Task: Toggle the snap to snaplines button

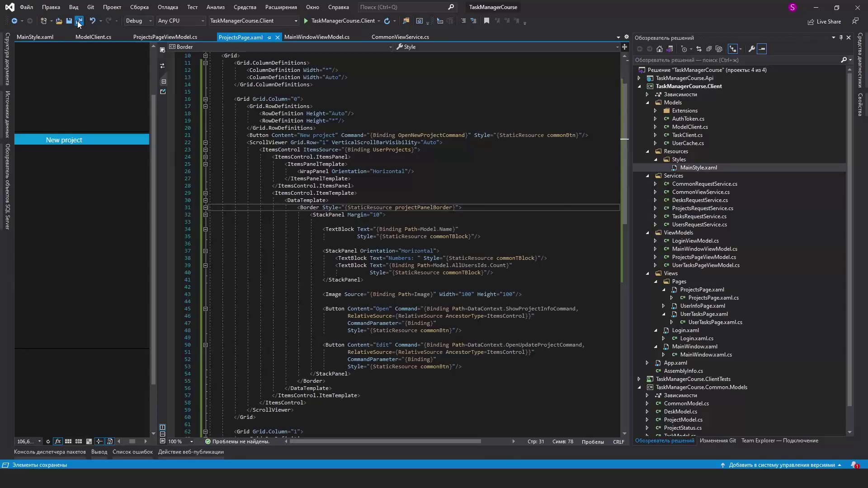Action: [99, 441]
